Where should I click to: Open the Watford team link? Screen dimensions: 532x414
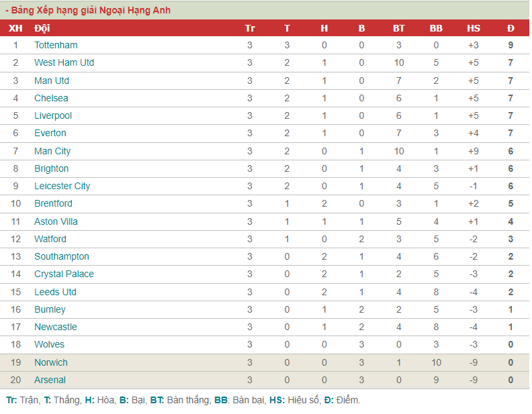[50, 239]
